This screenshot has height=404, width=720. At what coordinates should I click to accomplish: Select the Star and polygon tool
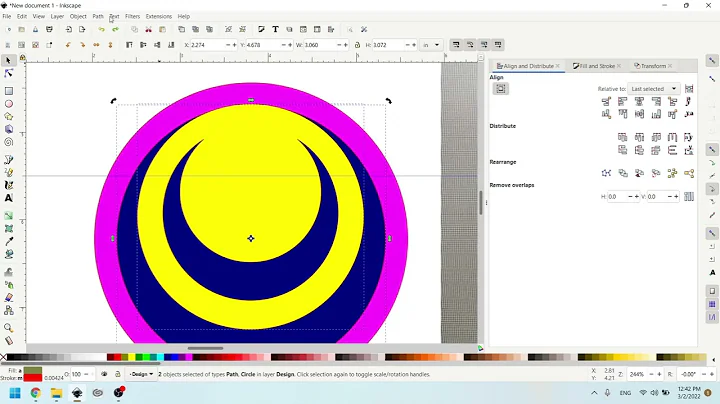(8, 117)
